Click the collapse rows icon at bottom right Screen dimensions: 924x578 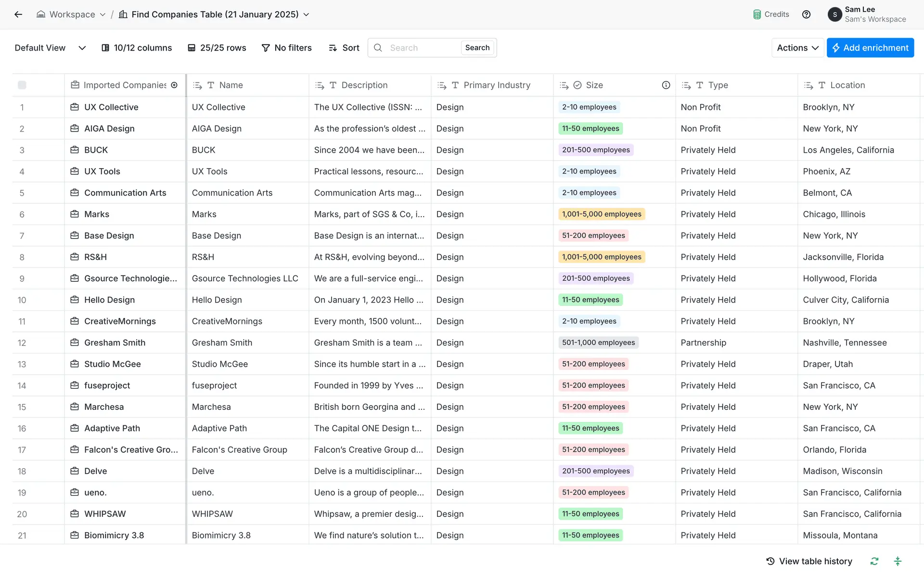click(x=898, y=561)
